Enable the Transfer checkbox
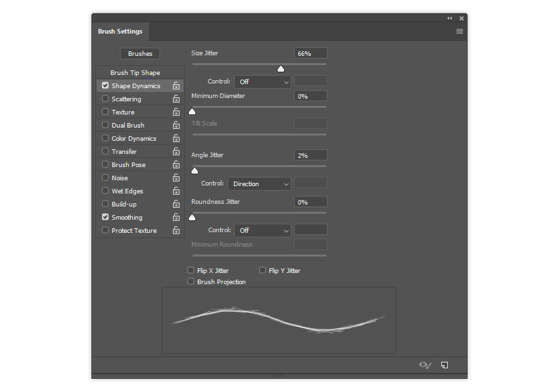The height and width of the screenshot is (392, 559). [105, 151]
